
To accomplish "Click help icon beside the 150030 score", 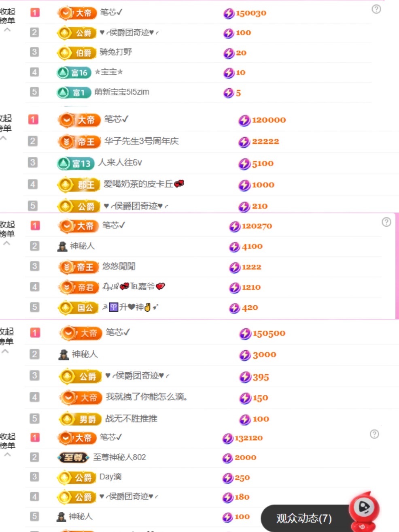I will coord(376,9).
